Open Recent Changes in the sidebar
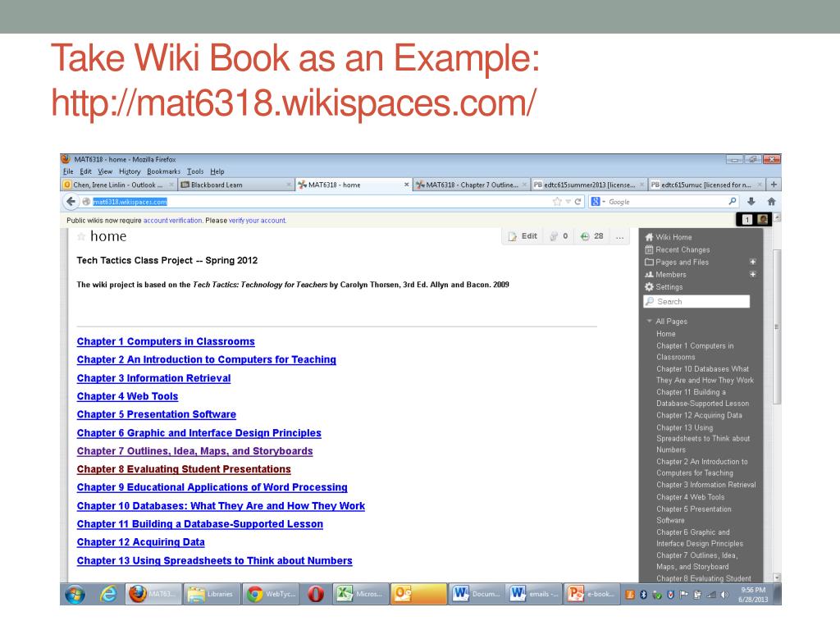Viewport: 840px width, 630px height. 682,249
